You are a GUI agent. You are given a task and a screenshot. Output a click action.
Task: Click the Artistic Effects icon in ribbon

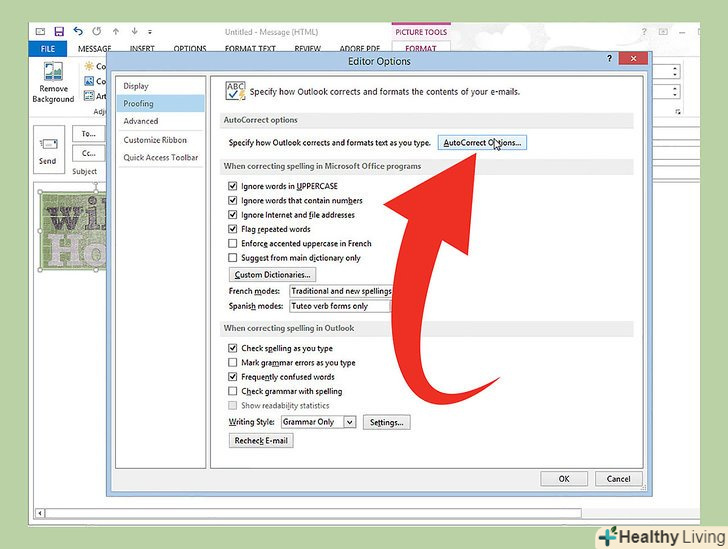point(89,96)
